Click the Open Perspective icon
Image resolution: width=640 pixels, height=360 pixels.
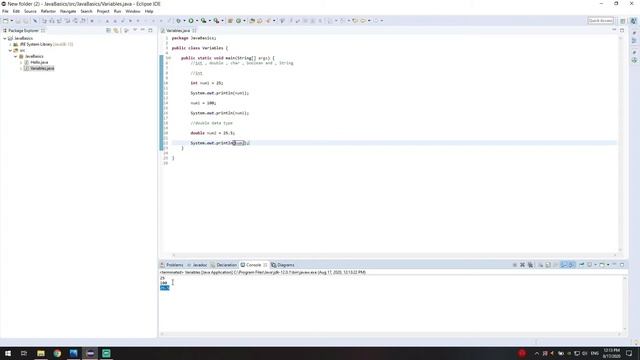[622, 21]
